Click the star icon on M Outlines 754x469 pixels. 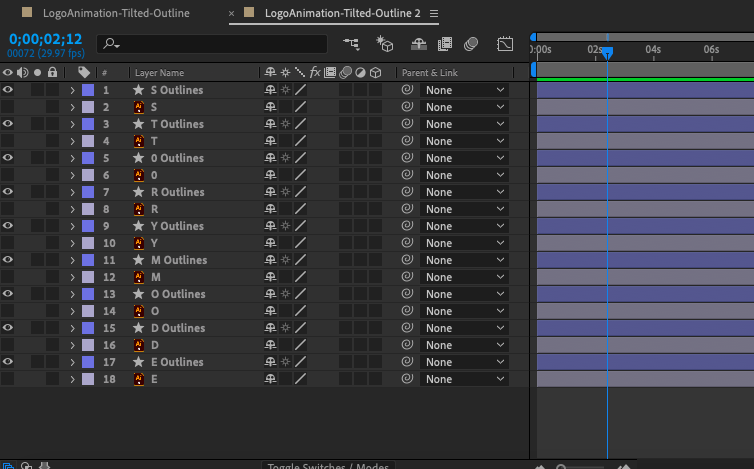point(139,260)
